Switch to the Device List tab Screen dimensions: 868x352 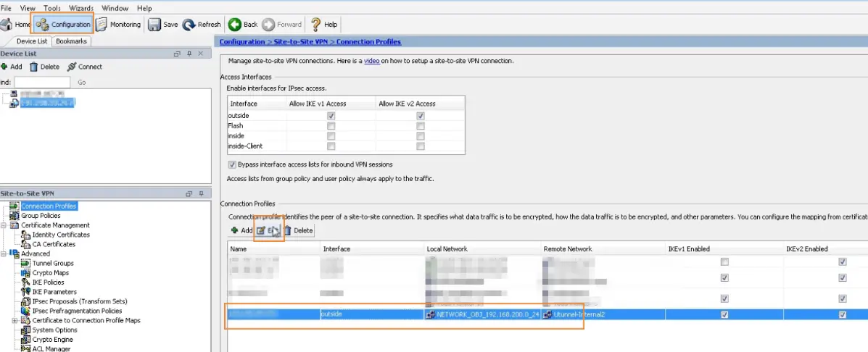(32, 41)
